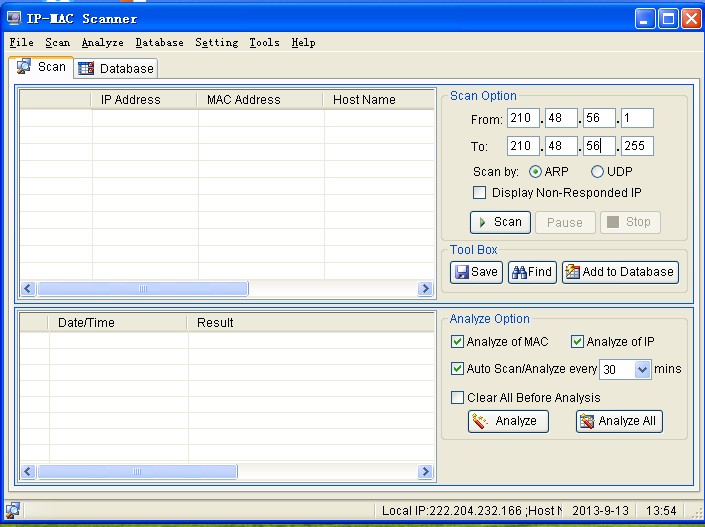This screenshot has width=705, height=527.
Task: Click the IP-MAC Scanner title bar icon
Action: (x=14, y=18)
